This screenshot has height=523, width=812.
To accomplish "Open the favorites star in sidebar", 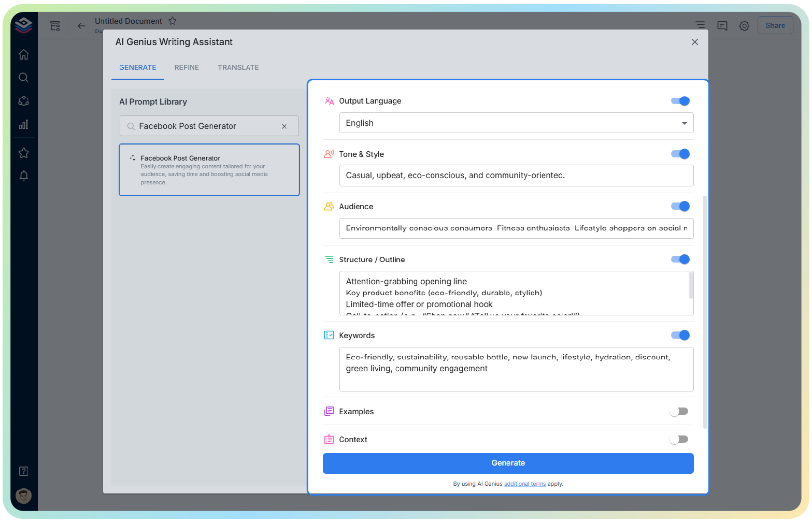I will pyautogui.click(x=23, y=153).
